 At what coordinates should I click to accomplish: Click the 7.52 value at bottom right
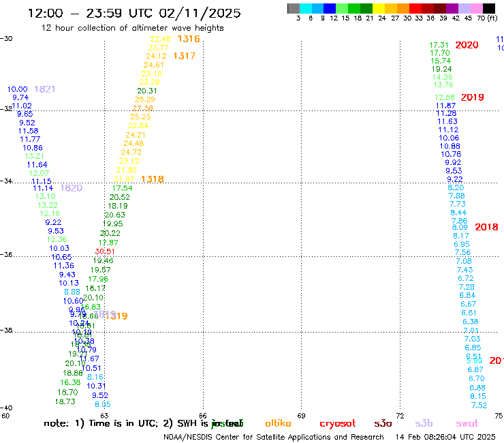tap(479, 406)
